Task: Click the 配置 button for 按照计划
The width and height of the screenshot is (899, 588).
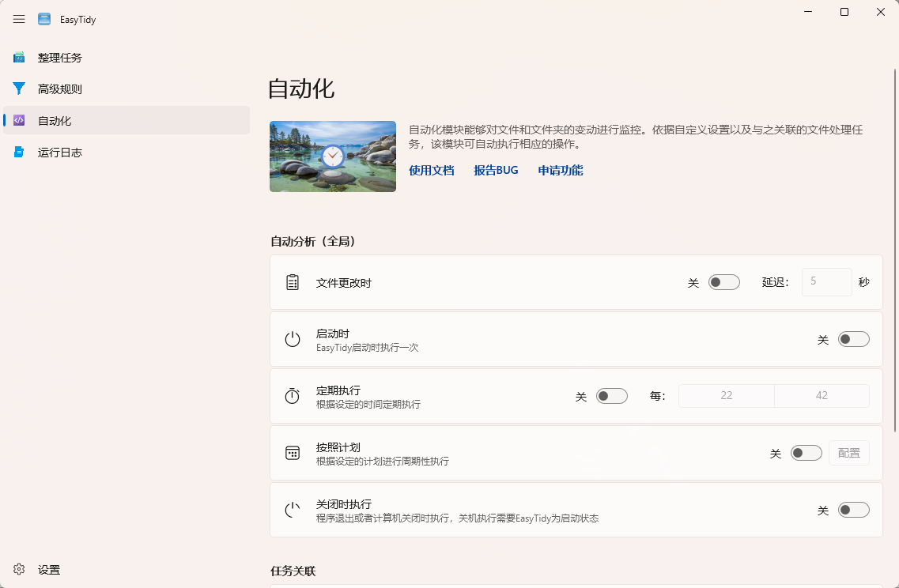Action: coord(849,453)
